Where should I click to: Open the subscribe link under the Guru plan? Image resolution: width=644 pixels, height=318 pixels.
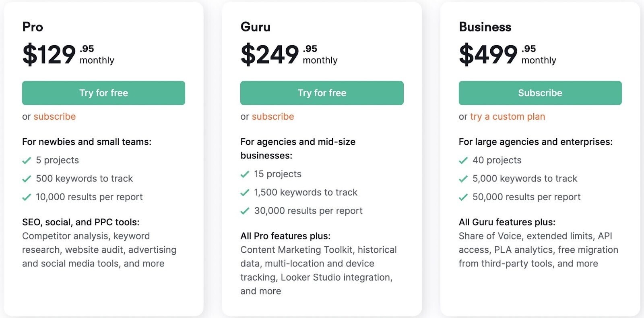pos(273,116)
